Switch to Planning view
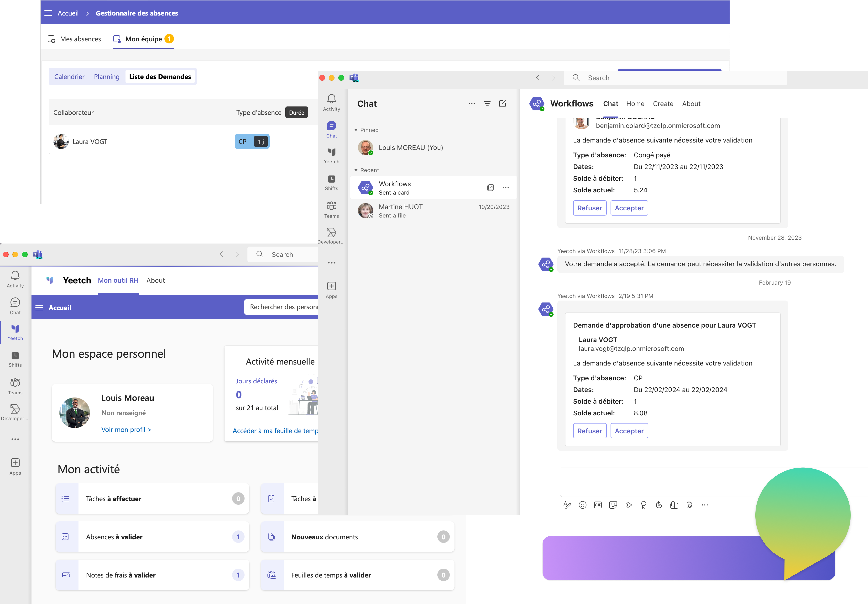The height and width of the screenshot is (604, 868). pos(107,77)
